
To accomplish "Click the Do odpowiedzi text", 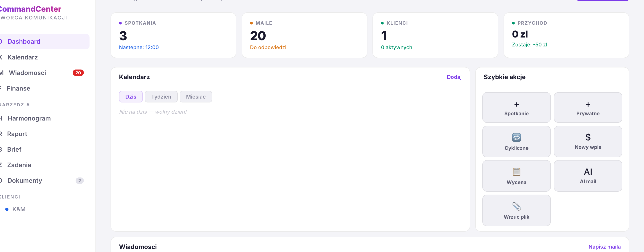I will tap(268, 47).
